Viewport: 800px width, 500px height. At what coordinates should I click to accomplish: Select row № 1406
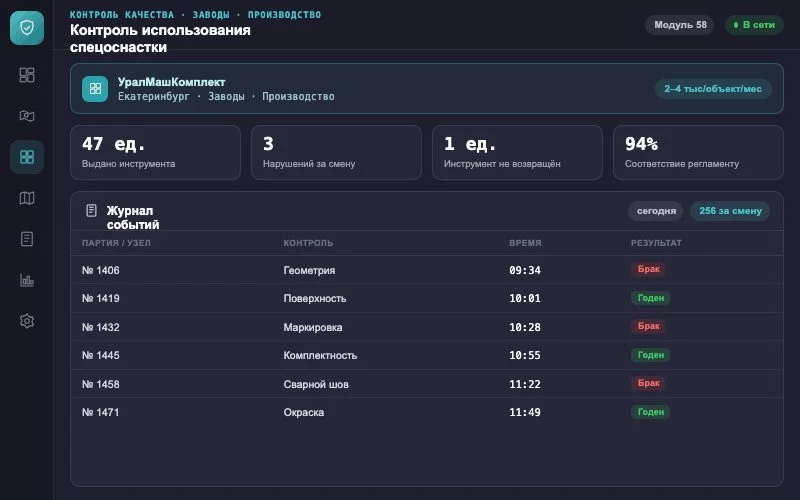[x=427, y=270]
